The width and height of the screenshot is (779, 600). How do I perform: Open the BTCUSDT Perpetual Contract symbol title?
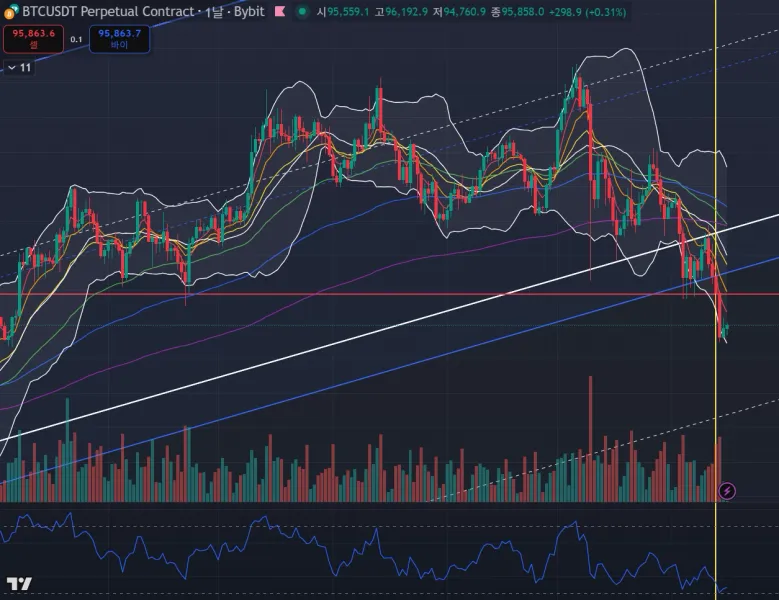pos(108,11)
